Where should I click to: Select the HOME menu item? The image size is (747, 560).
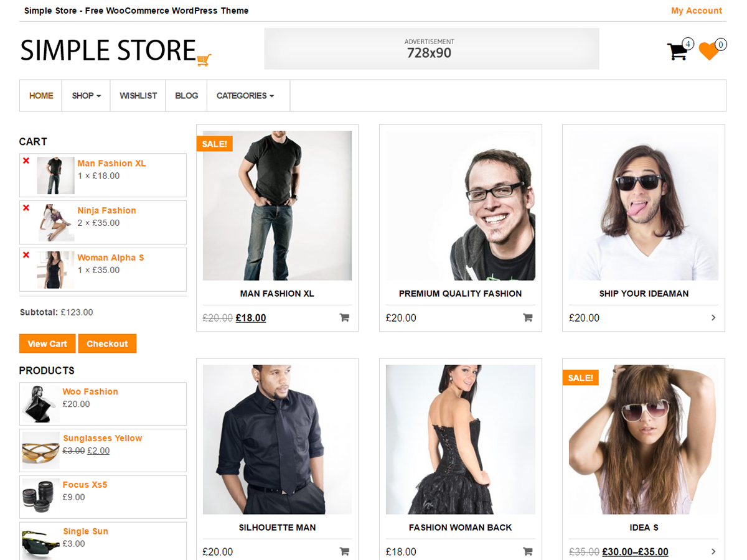click(40, 95)
